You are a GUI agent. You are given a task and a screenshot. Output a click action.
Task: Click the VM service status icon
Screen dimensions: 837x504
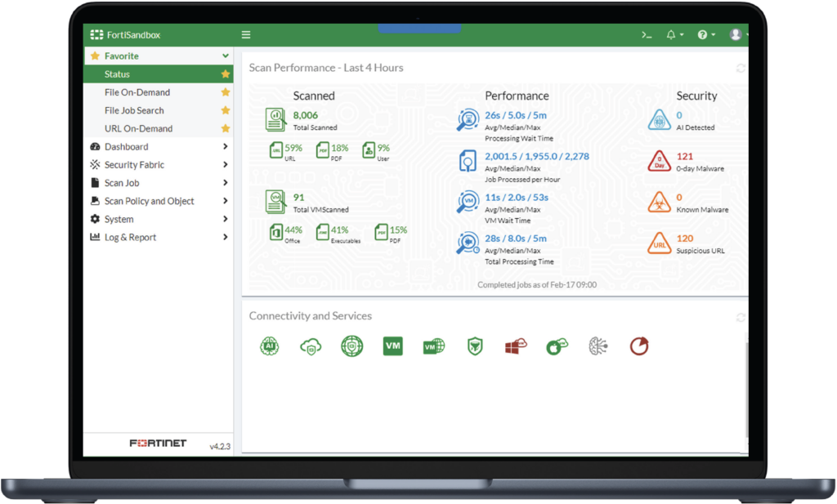pyautogui.click(x=393, y=346)
